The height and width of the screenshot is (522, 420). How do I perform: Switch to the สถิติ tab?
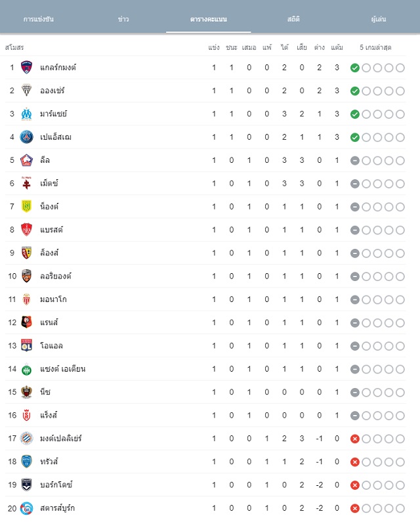(293, 19)
